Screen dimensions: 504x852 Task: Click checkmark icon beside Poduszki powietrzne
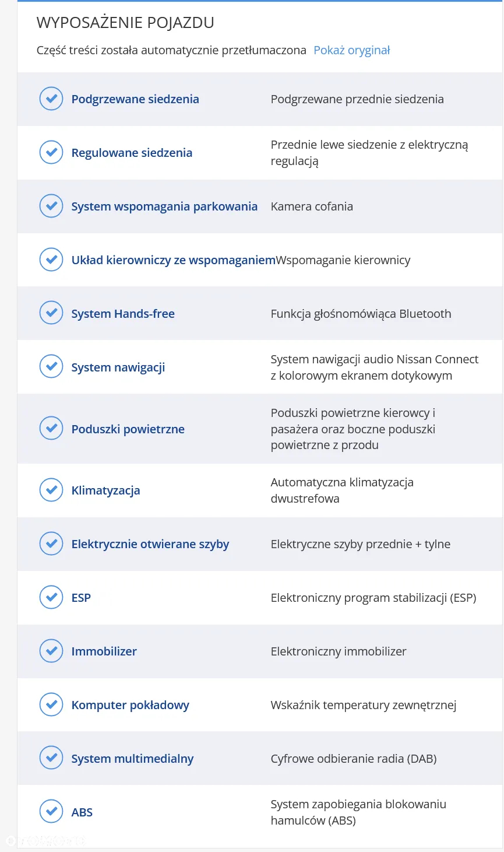(51, 429)
